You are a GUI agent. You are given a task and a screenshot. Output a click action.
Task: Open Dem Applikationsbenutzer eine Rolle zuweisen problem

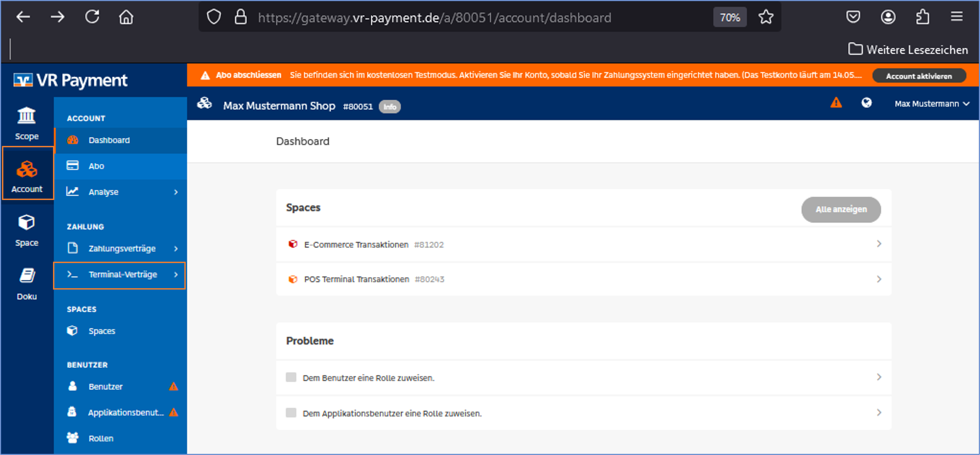[584, 413]
